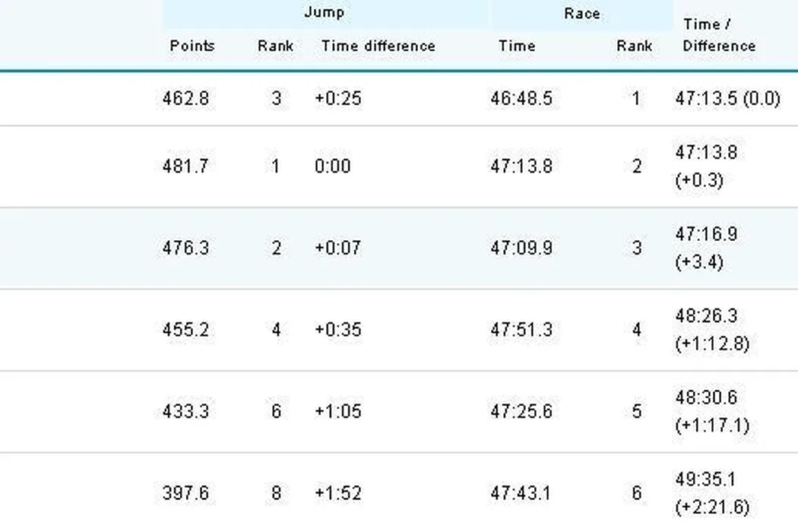This screenshot has height=532, width=798.
Task: Click the 455.2 points cell
Action: click(185, 330)
